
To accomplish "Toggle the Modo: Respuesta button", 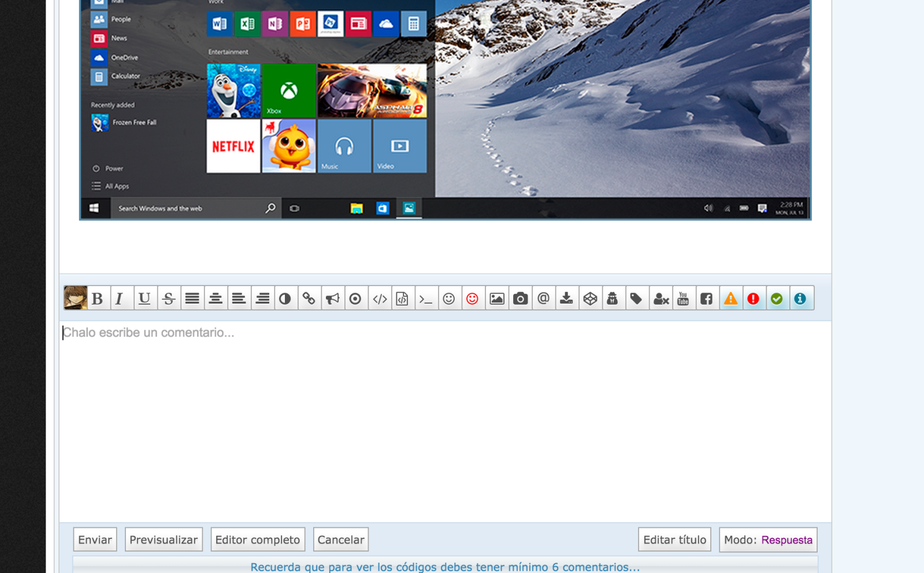I will (768, 539).
